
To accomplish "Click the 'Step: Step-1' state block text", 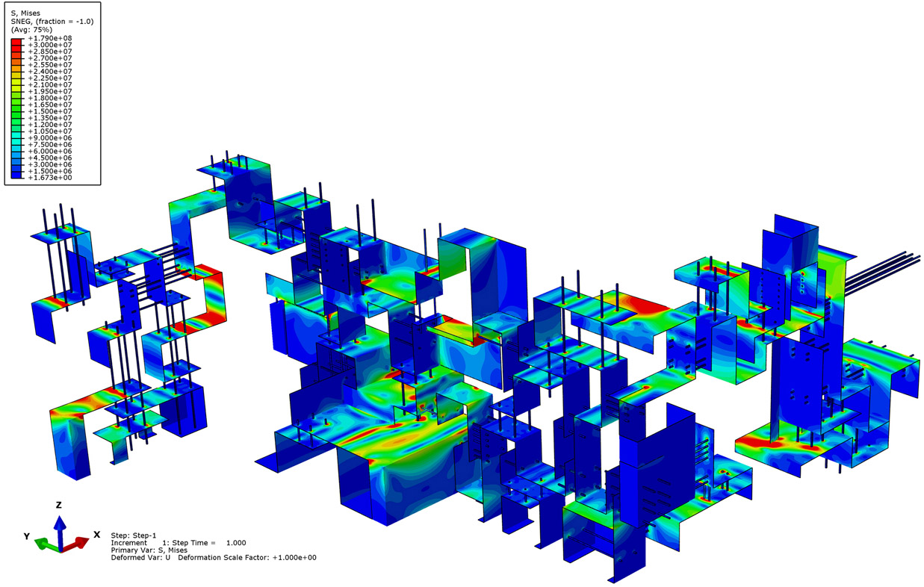I will [131, 535].
